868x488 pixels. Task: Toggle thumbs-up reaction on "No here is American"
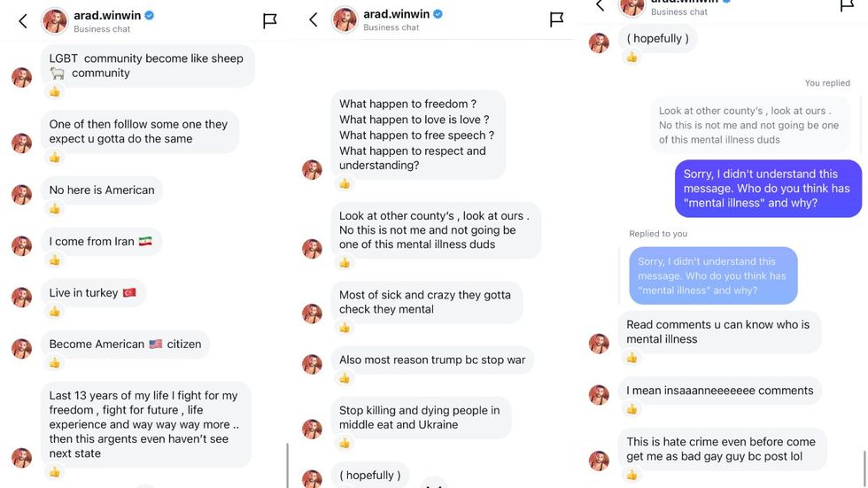coord(55,209)
